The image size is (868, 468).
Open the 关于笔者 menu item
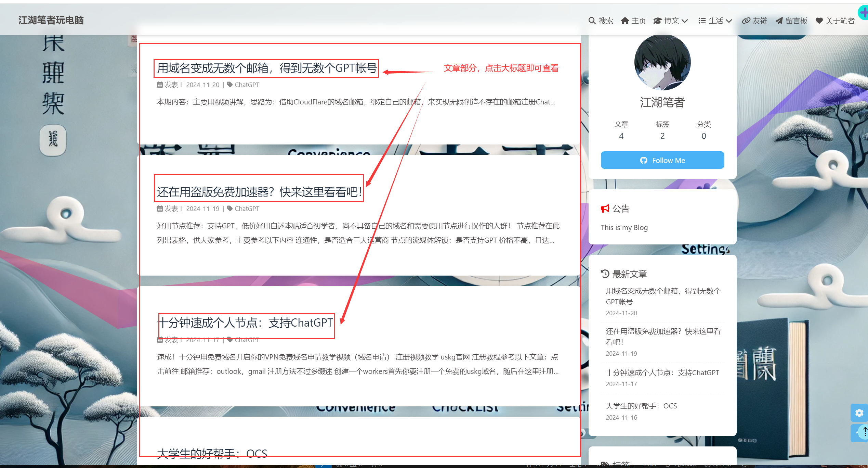point(840,21)
